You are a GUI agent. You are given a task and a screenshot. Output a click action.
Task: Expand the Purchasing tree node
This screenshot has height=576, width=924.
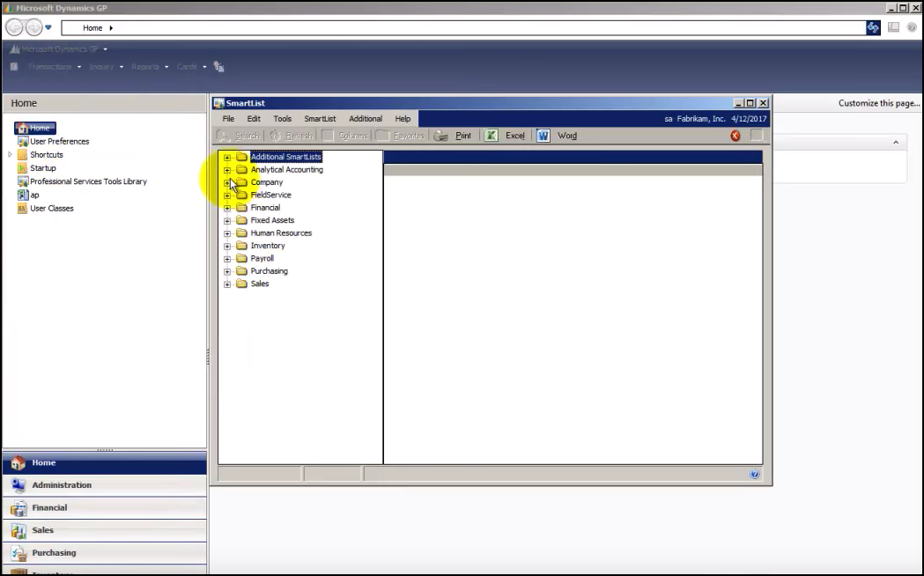tap(227, 271)
